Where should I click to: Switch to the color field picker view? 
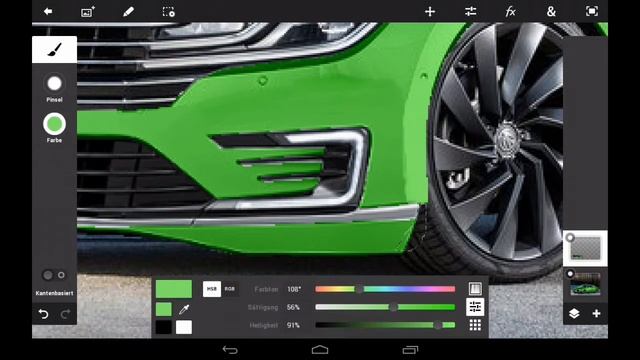point(475,289)
